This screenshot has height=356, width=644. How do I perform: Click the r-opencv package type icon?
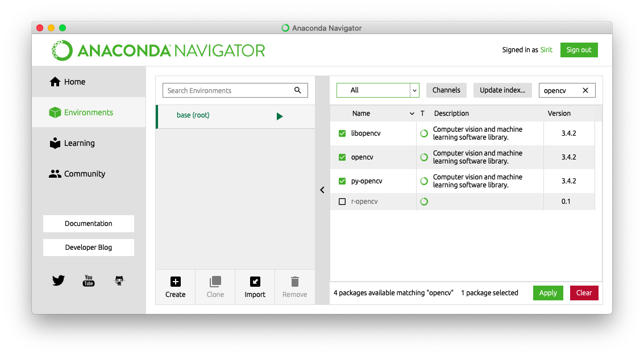[x=424, y=202]
